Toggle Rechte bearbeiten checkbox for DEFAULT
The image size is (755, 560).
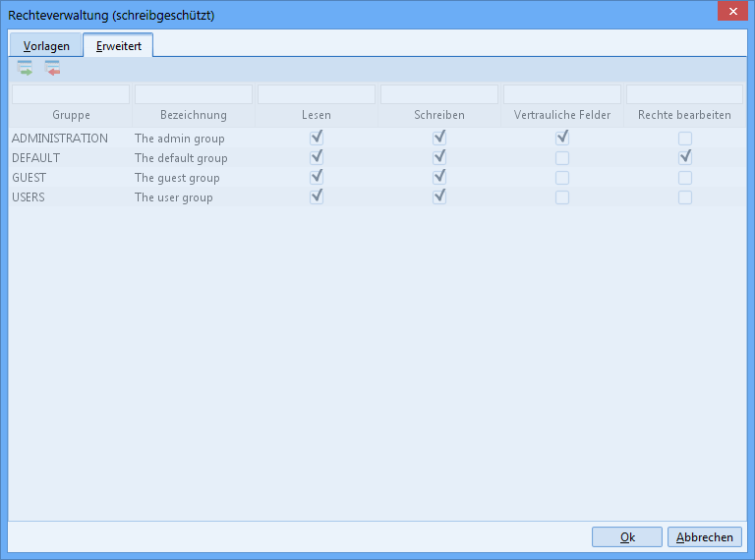point(685,157)
